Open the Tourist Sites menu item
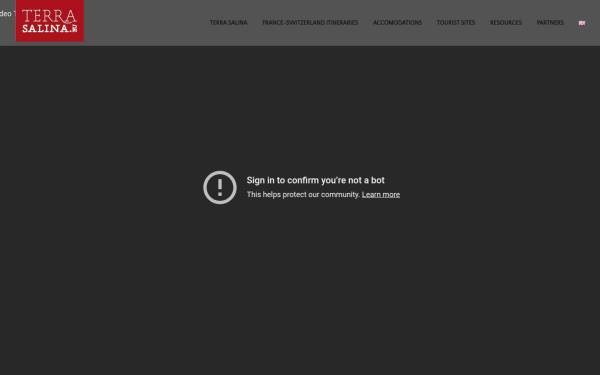Viewport: 600px width, 375px height. pyautogui.click(x=456, y=23)
